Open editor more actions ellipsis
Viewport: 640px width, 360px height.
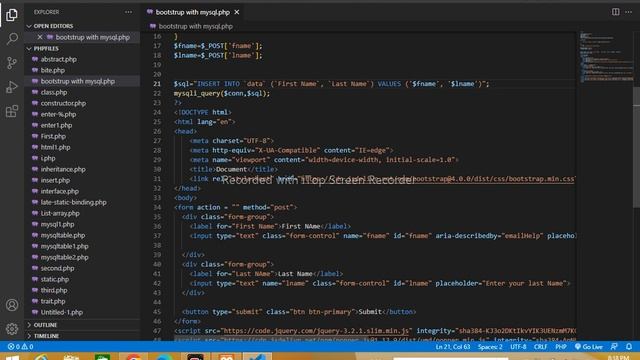pos(629,12)
